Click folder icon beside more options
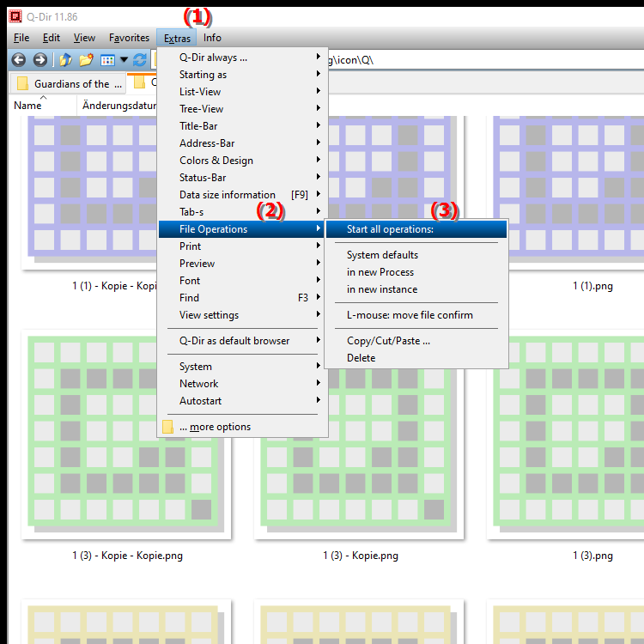This screenshot has height=644, width=644. pyautogui.click(x=167, y=427)
